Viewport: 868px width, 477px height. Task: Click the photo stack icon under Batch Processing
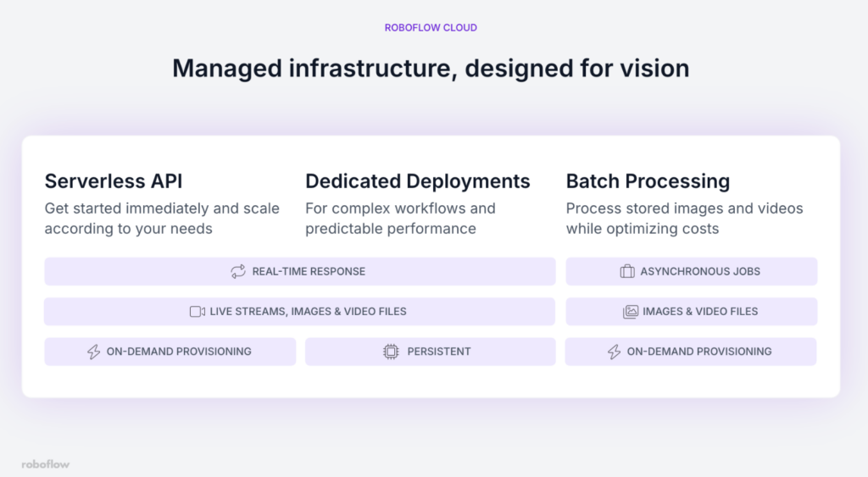631,311
